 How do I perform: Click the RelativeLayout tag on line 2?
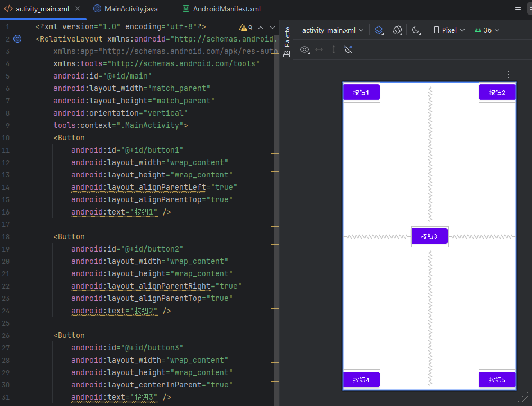pyautogui.click(x=69, y=39)
